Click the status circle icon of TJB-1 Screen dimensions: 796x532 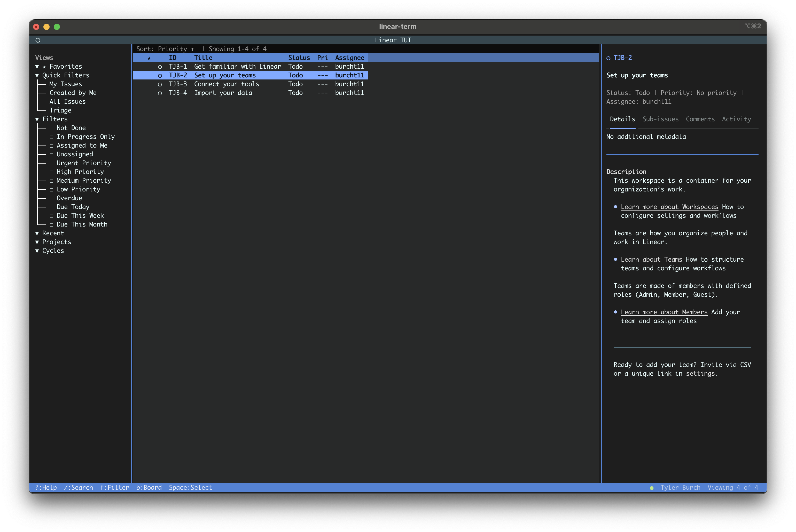160,67
